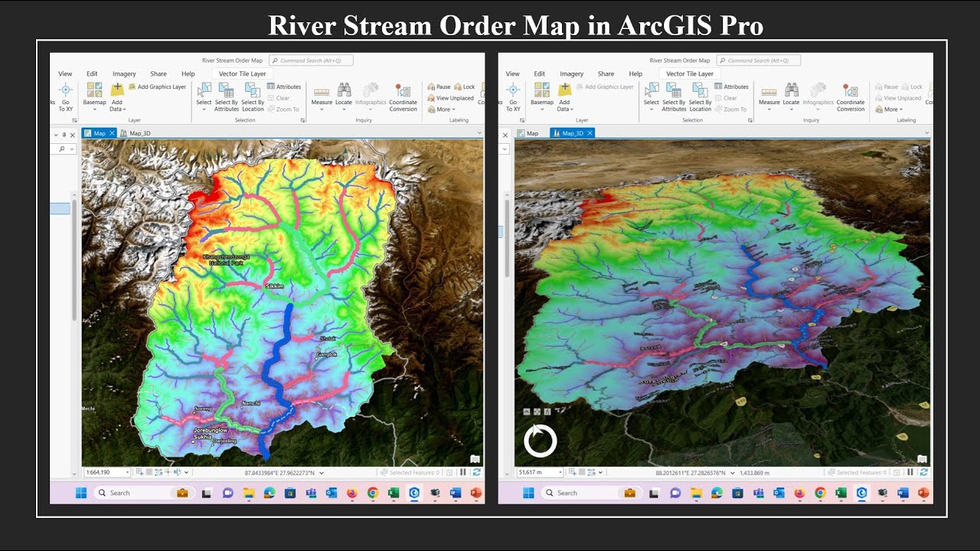
Task: Click Pause labeling in left window
Action: pyautogui.click(x=439, y=87)
